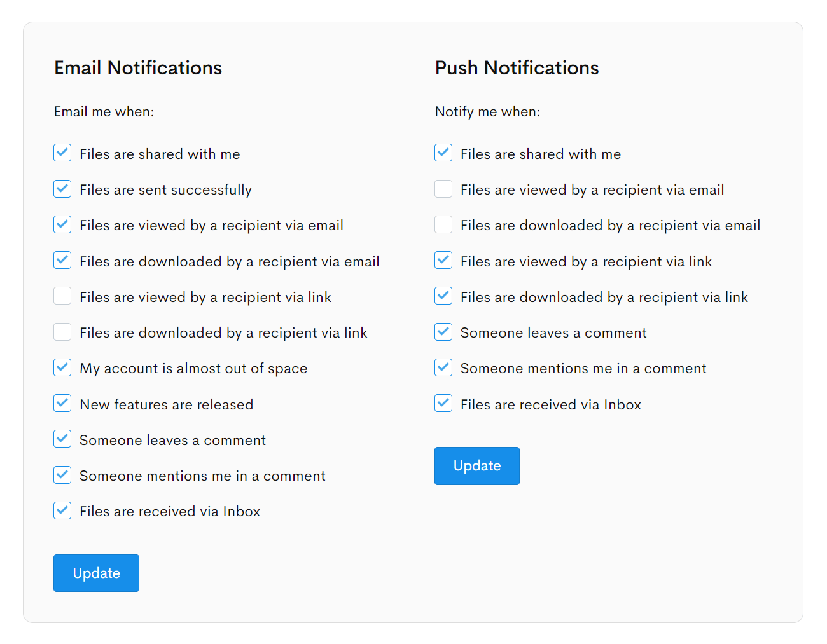Click Update under Push Notifications
The height and width of the screenshot is (644, 827).
coord(476,465)
